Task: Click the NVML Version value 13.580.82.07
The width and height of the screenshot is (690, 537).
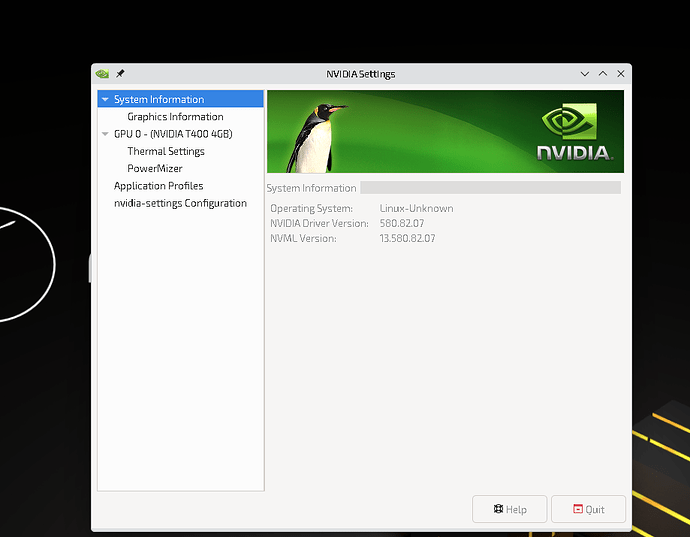Action: tap(407, 238)
